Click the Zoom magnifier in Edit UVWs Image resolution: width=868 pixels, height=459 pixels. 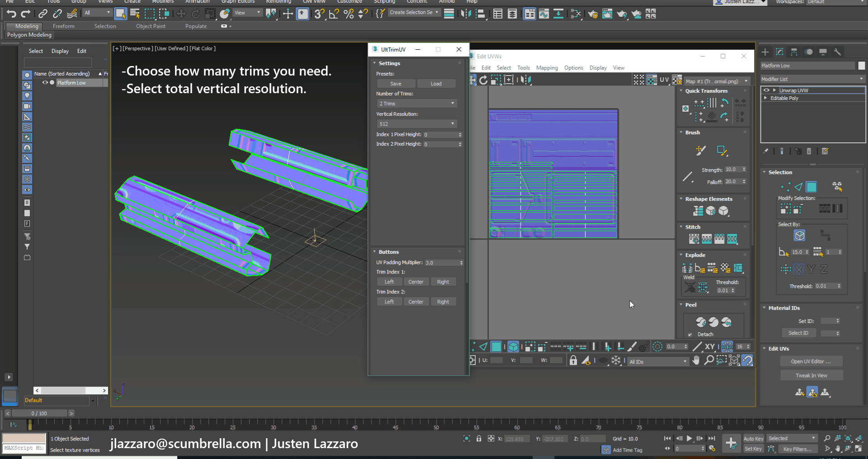coord(709,360)
